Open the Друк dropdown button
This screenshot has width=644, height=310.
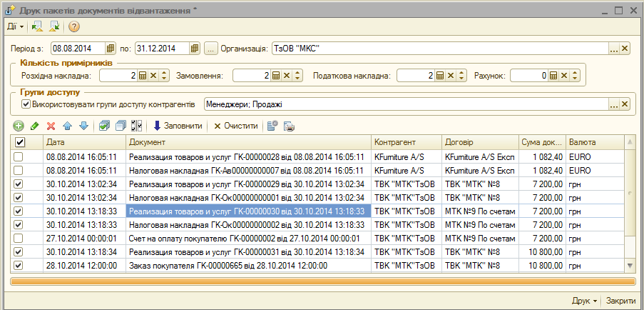pyautogui.click(x=585, y=301)
